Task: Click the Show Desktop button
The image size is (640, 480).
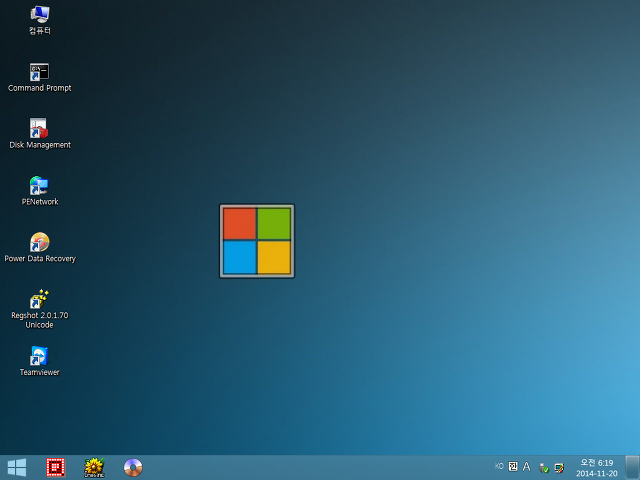Action: [632, 468]
